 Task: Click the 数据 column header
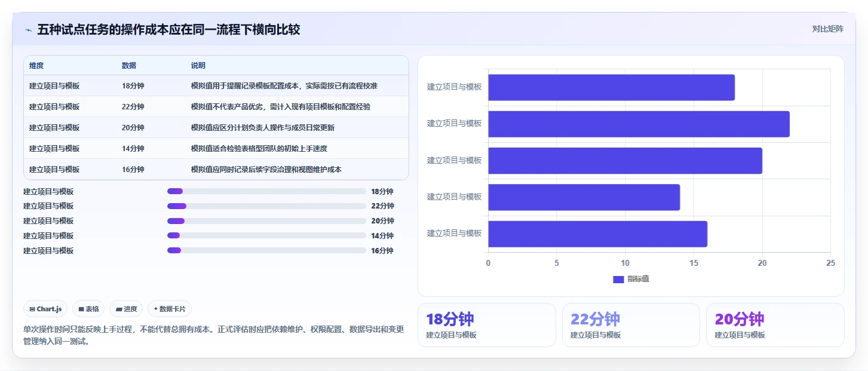pos(129,65)
